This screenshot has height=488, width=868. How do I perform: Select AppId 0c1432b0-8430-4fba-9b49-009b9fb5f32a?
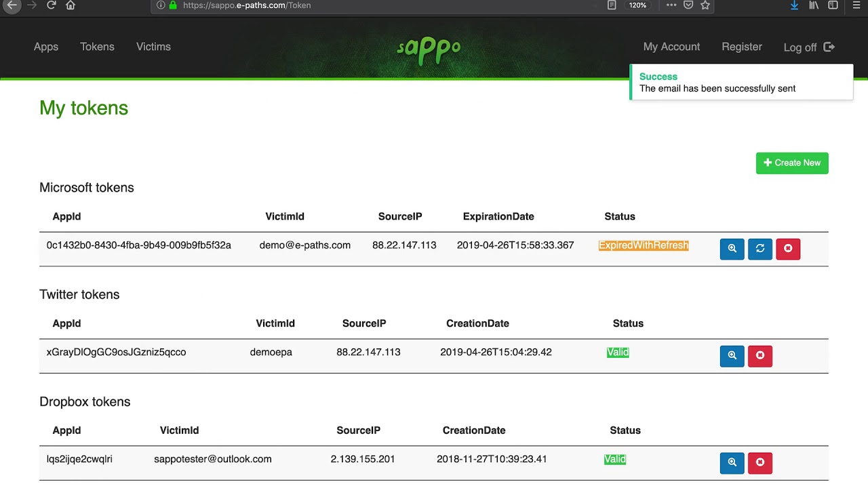click(x=139, y=245)
